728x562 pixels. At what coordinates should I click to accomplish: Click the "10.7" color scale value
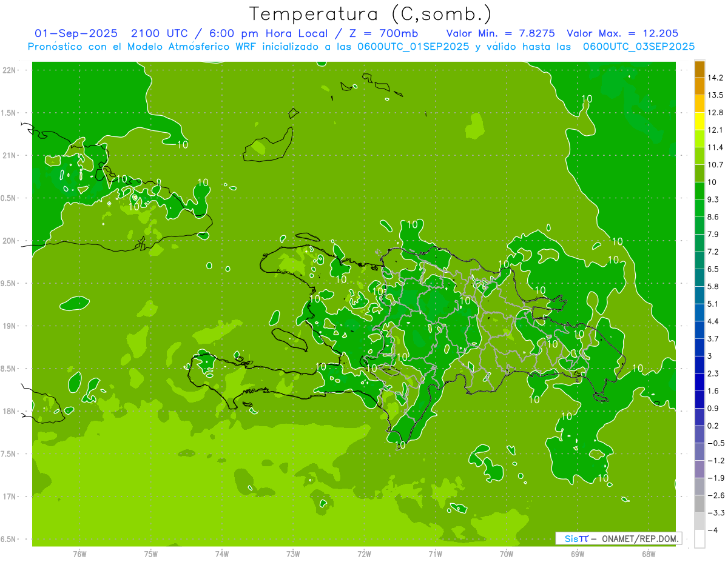point(715,164)
